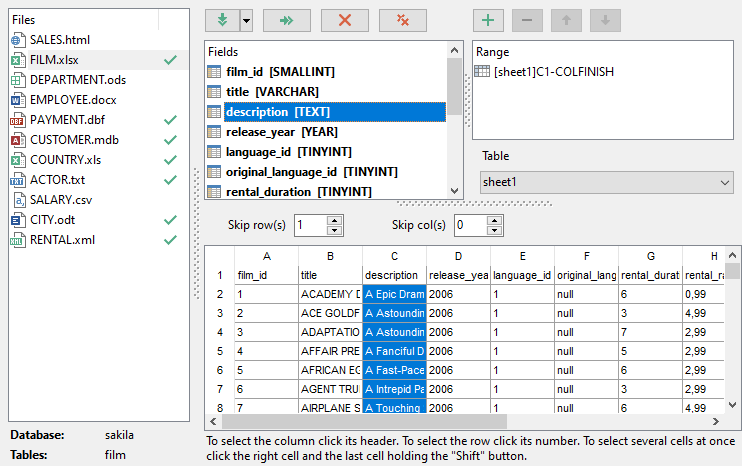This screenshot has height=466, width=742.
Task: Select the release_year [YEAR] field
Action: click(x=281, y=131)
